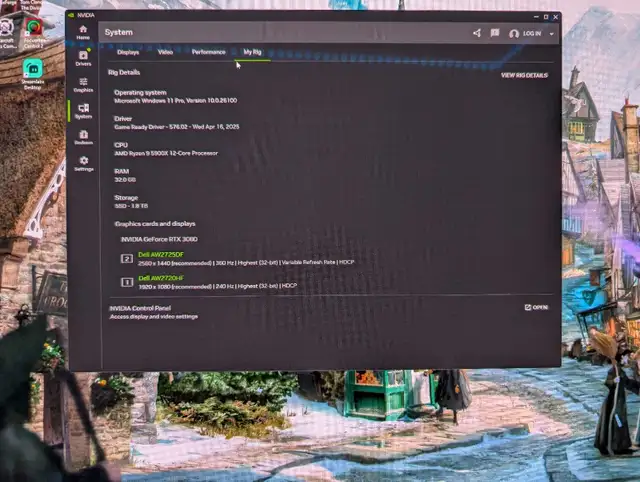Viewport: 640px width, 482px height.
Task: Click Access display and video settings text
Action: [x=154, y=316]
